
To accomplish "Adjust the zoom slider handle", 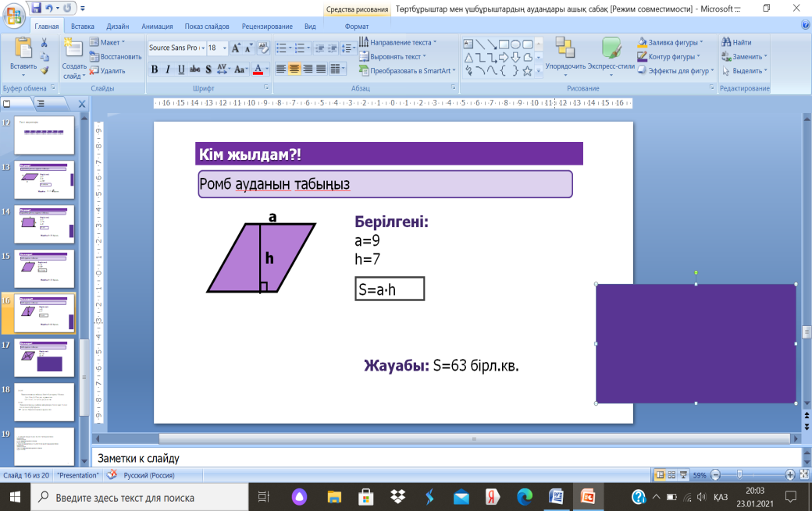I will pos(739,474).
